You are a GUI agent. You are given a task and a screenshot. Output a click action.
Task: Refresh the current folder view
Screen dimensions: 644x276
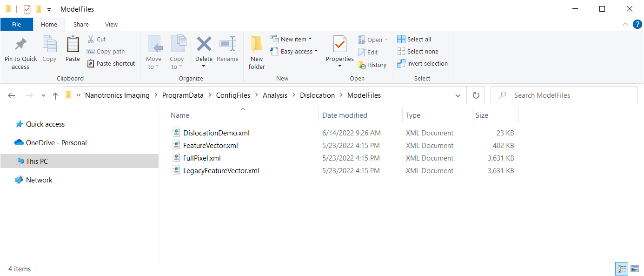pos(476,95)
